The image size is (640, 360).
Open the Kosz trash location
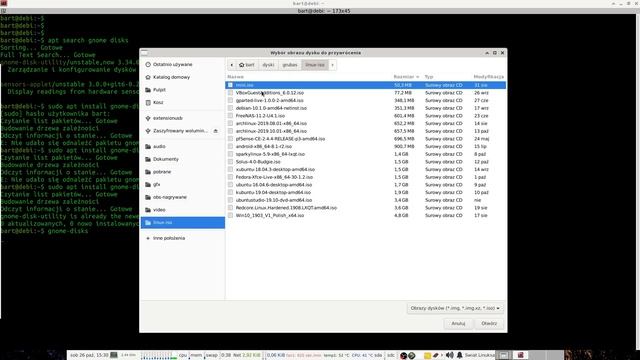pos(182,102)
